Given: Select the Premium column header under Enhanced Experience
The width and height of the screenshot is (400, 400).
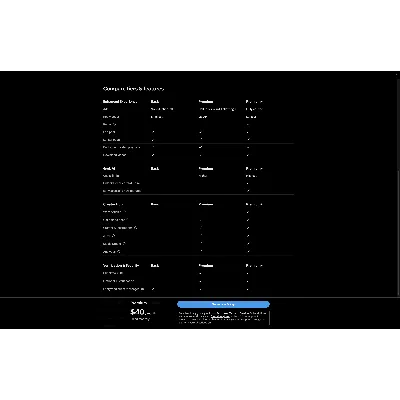Looking at the screenshot, I should (x=206, y=102).
